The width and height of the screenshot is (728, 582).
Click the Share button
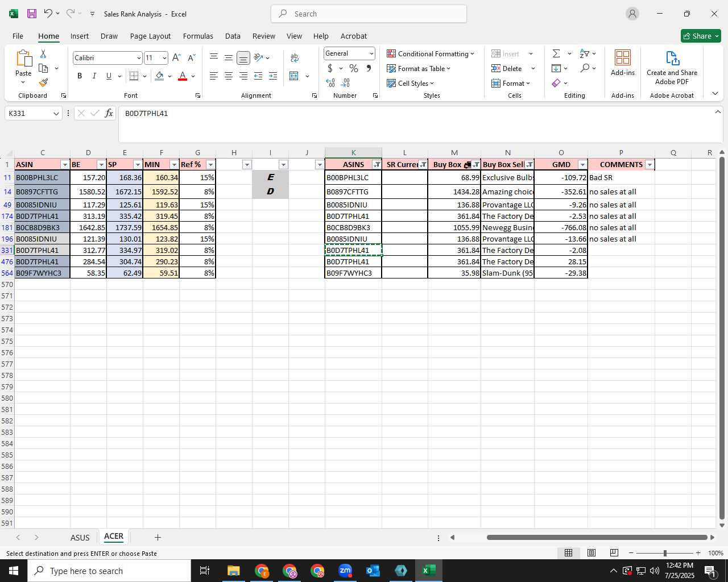(x=701, y=36)
